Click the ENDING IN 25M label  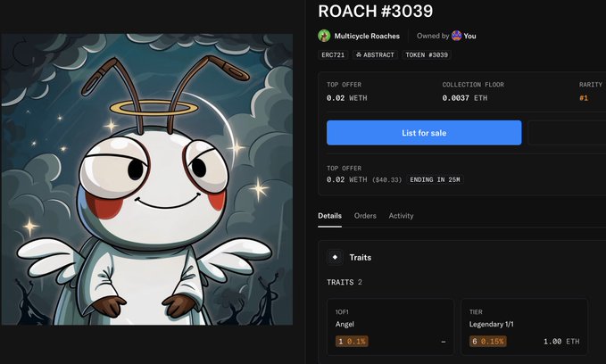435,179
